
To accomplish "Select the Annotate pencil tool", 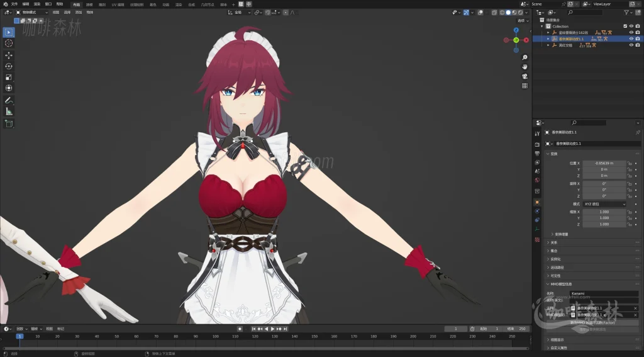I will (9, 100).
